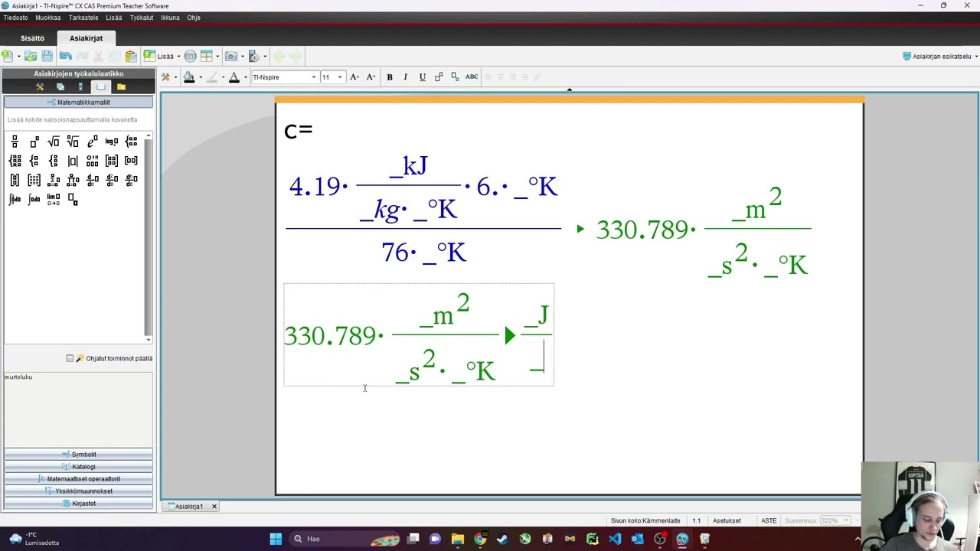Open the Ohje menu
Image resolution: width=980 pixels, height=551 pixels.
coord(194,18)
